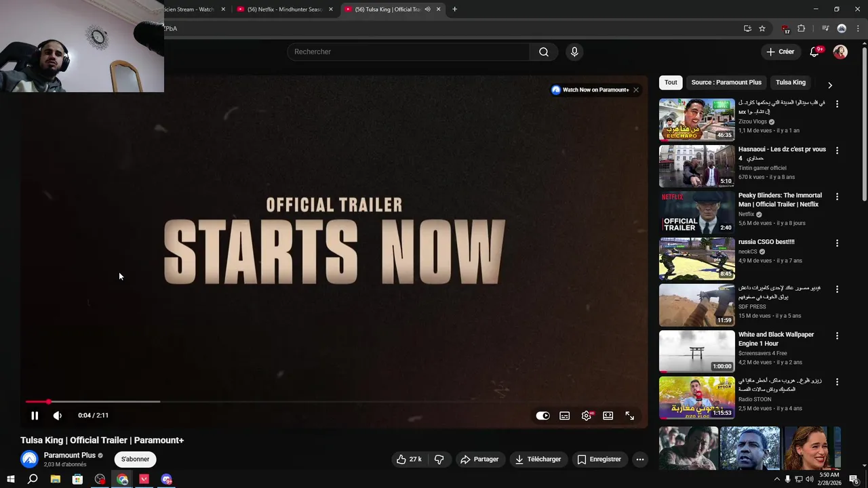
Task: Open the russia CSGO best!!!! video thumbnail
Action: [696, 258]
